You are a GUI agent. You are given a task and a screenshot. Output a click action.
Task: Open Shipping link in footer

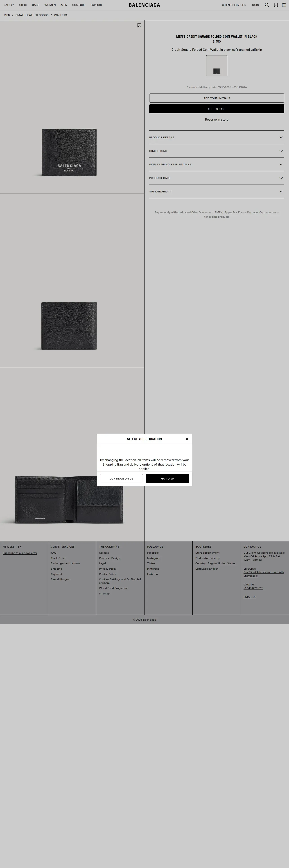point(56,569)
